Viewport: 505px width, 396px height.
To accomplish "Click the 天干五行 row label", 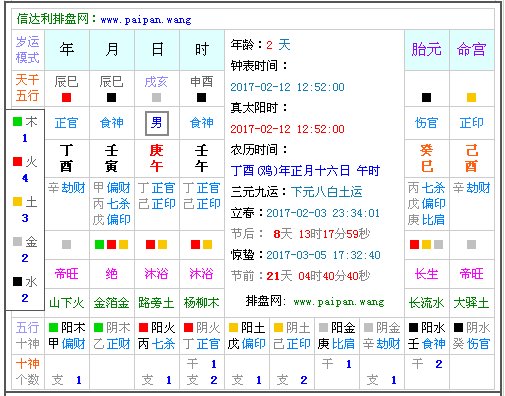I will pyautogui.click(x=28, y=88).
